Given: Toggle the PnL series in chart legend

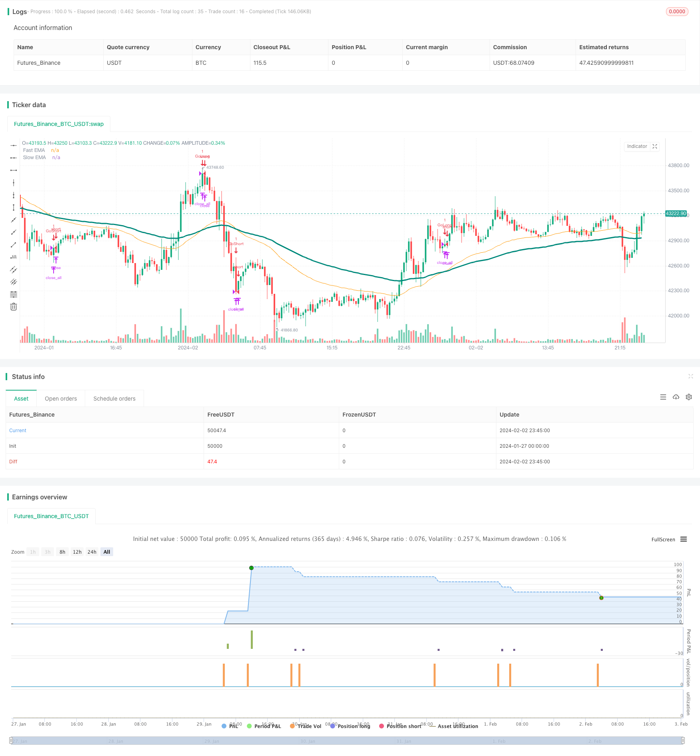Looking at the screenshot, I should pos(230,726).
